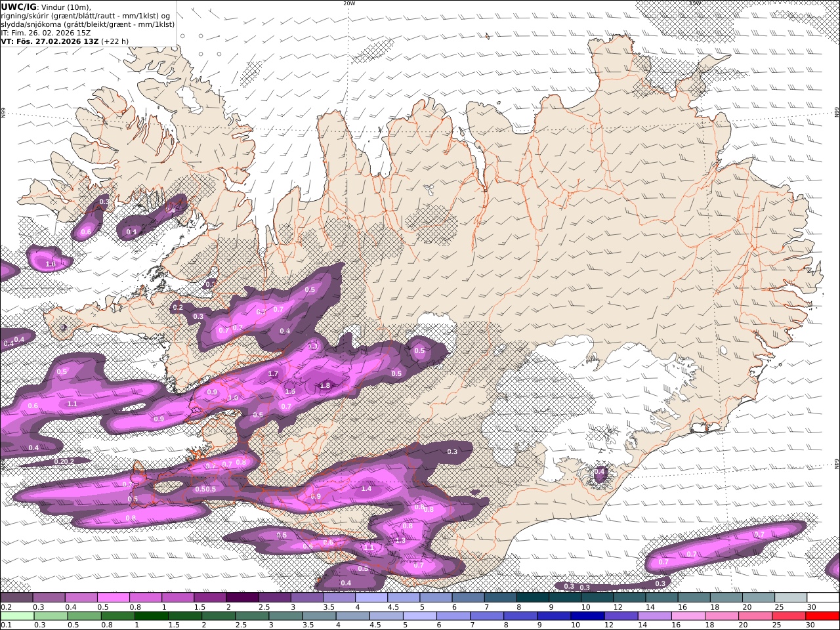Screen dimensions: 840x630
Task: Pick the crimson 25–30 swatch on the lower scale
Action: 789,616
